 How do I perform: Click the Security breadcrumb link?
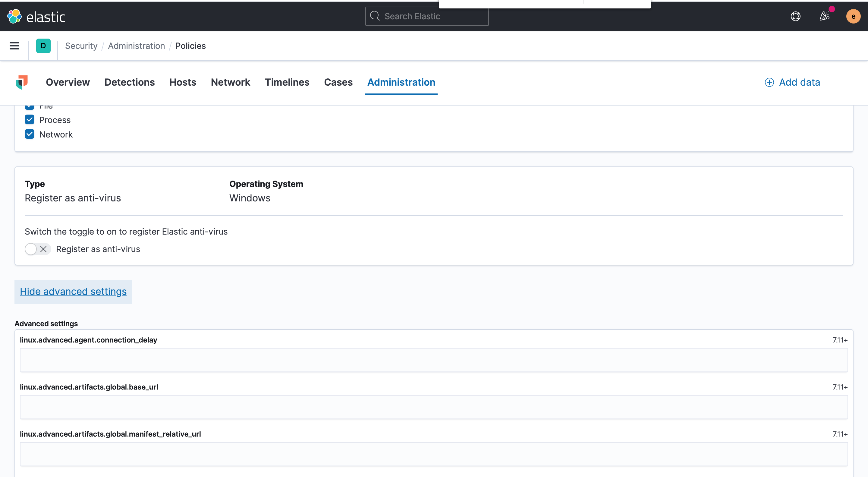click(81, 46)
